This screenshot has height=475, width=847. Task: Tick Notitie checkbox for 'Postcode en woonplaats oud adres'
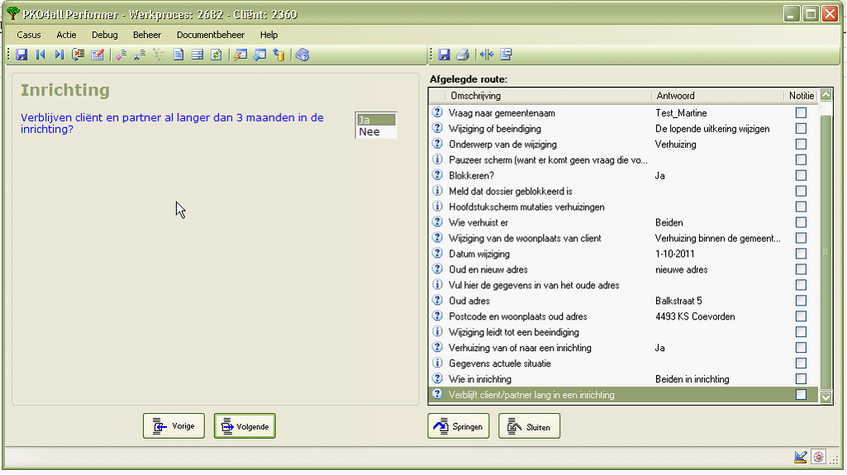(801, 316)
